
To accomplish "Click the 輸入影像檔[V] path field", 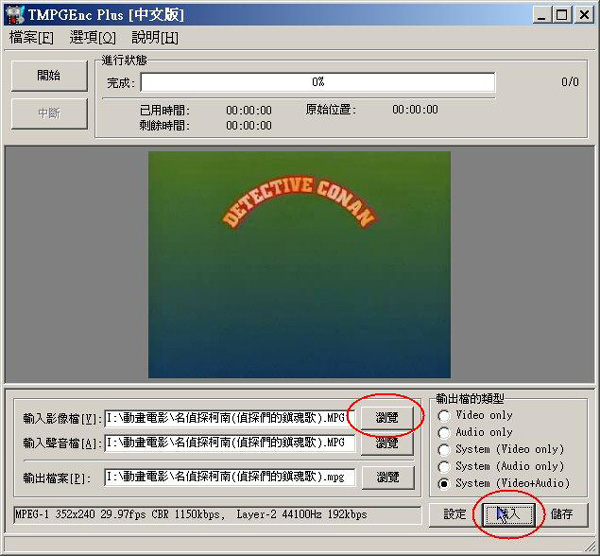I will pos(230,418).
